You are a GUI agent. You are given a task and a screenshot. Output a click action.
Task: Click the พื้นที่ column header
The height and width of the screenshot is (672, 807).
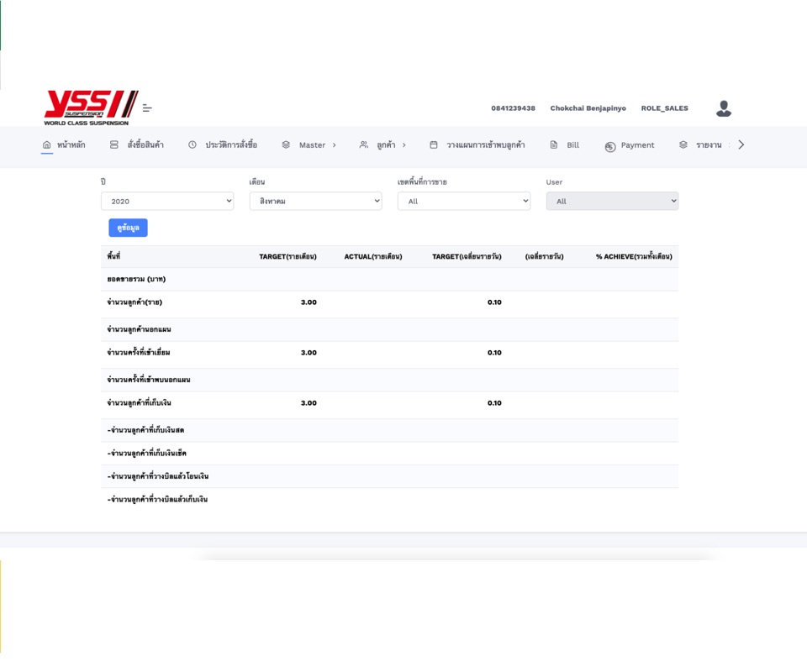point(113,256)
